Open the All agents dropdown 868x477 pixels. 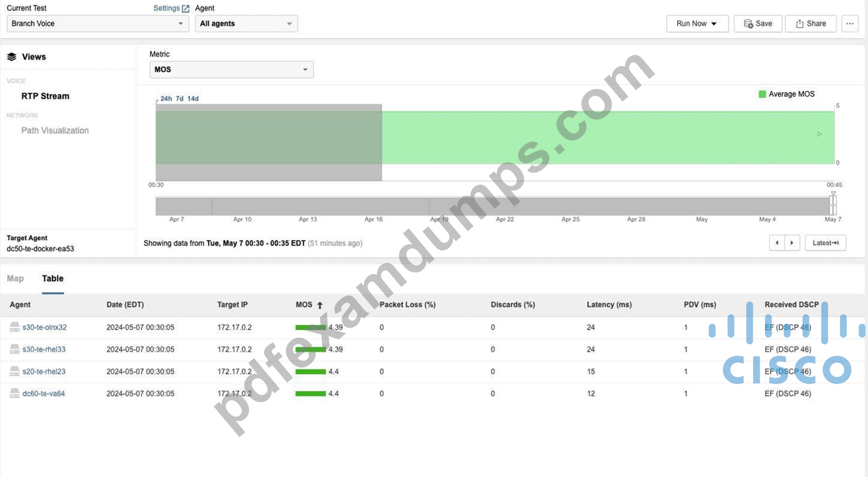(246, 23)
